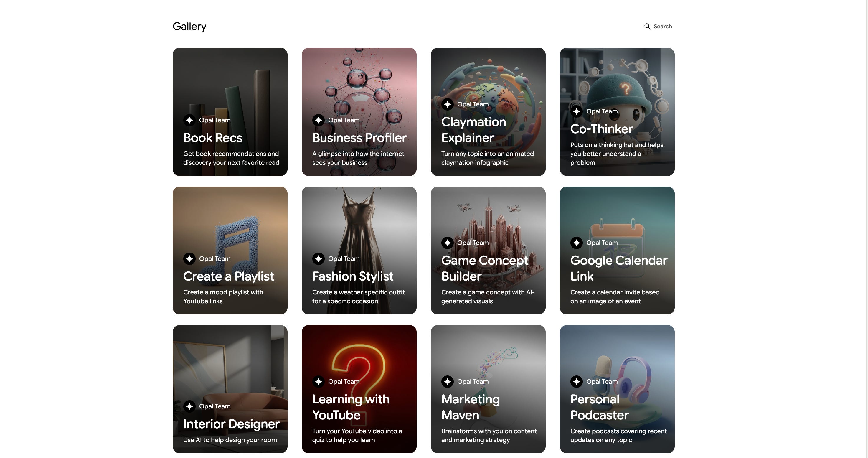Click the sparkle icon on Marketing Maven card
The image size is (868, 458).
pos(448,381)
